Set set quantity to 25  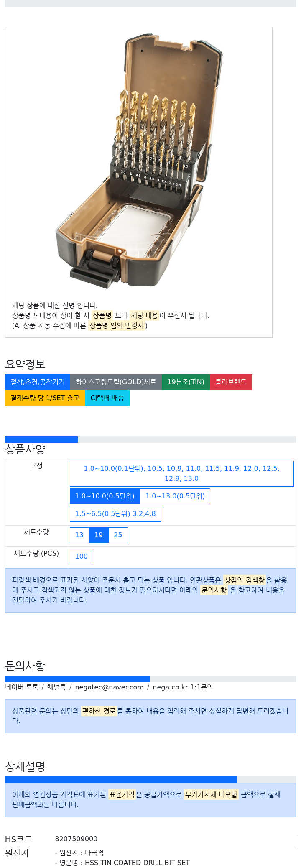pos(118,535)
